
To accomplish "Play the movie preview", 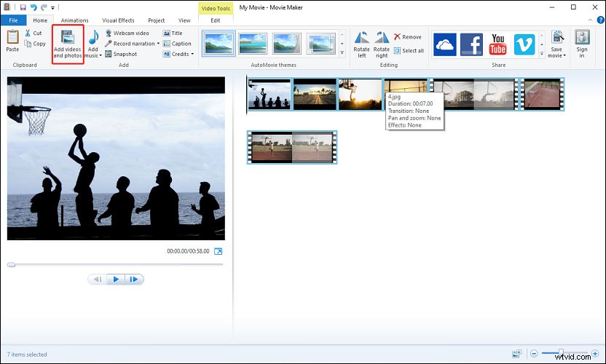I will click(116, 279).
